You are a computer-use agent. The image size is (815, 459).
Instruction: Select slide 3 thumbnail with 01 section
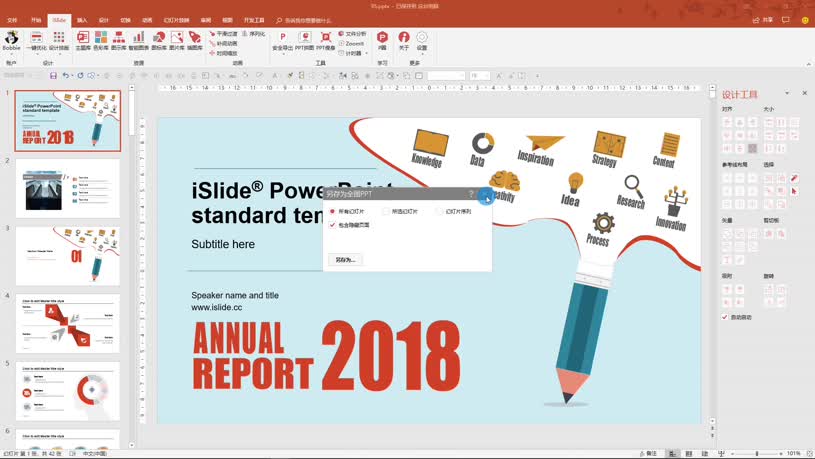(68, 256)
